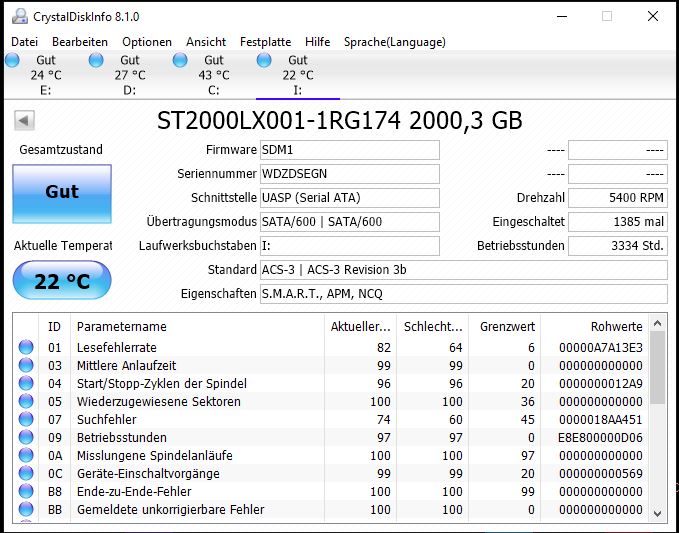The image size is (679, 533).
Task: Select the Ende-zu-Ende-Fehler parameter name
Action: [134, 491]
